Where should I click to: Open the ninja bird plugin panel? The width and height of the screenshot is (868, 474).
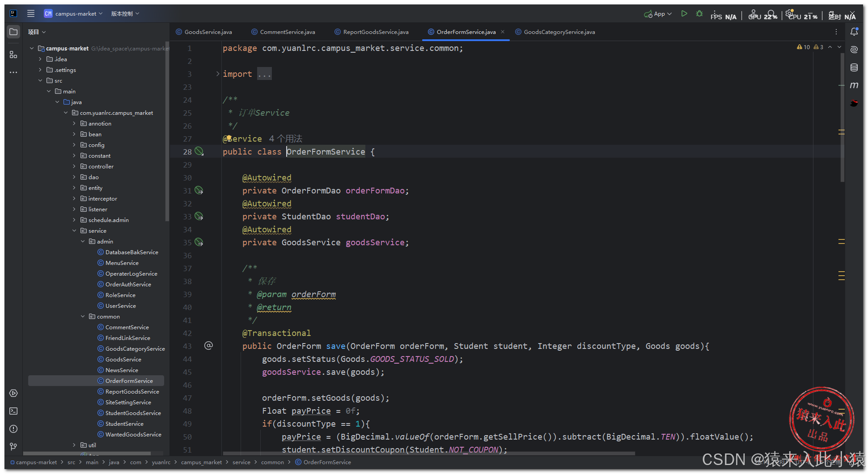click(x=854, y=103)
